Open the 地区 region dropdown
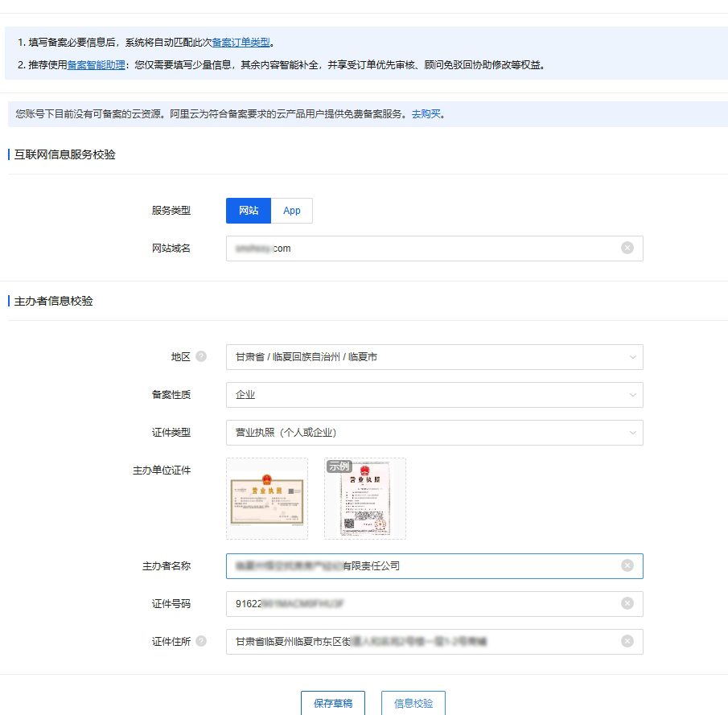This screenshot has height=715, width=728. (x=434, y=356)
